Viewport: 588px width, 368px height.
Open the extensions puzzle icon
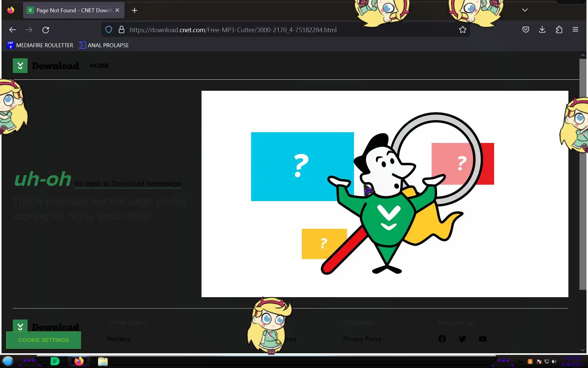pos(559,30)
